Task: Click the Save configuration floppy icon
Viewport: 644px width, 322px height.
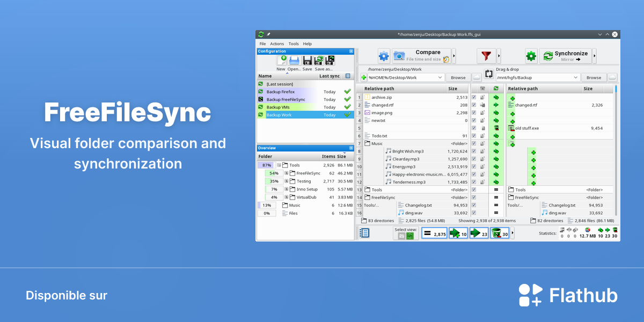Action: [x=307, y=61]
